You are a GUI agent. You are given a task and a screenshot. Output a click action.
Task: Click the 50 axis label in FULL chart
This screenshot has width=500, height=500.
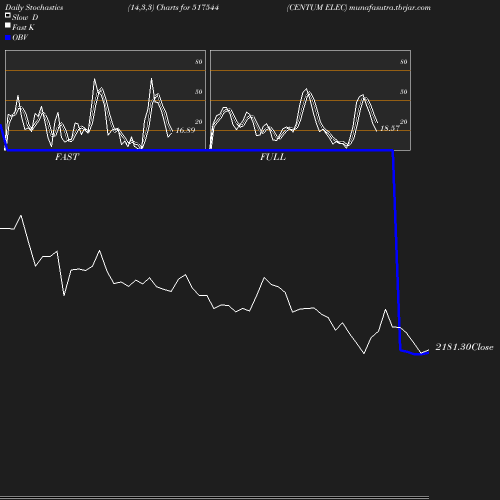click(404, 92)
